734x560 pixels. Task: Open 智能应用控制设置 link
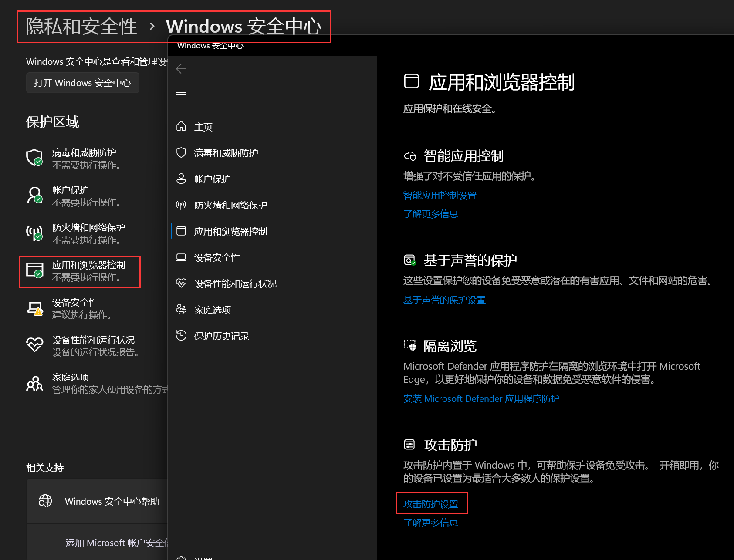click(440, 196)
